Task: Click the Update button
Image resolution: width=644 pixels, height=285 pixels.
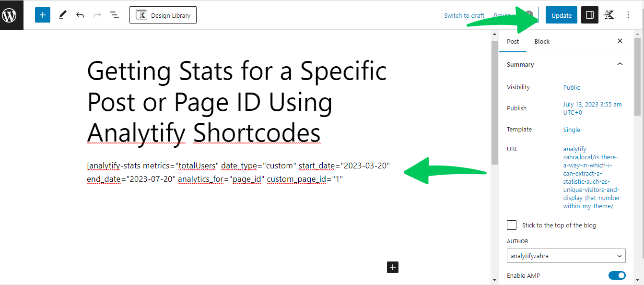Action: (561, 15)
